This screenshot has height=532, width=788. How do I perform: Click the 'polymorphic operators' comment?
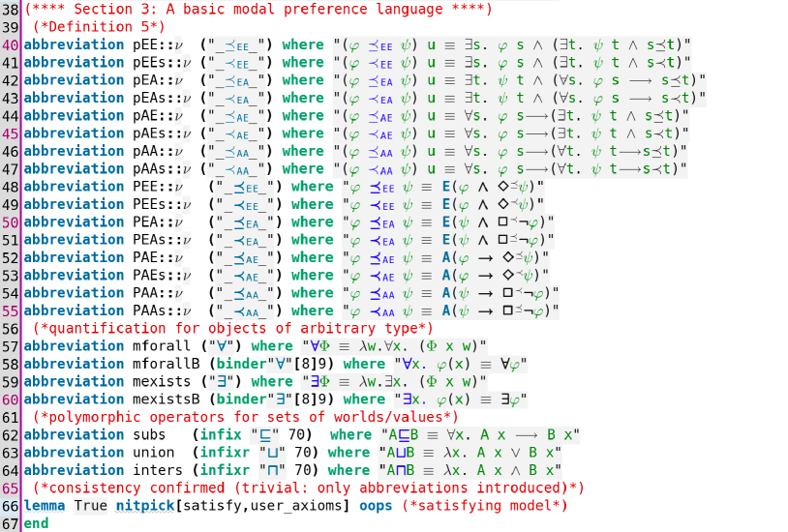246,417
